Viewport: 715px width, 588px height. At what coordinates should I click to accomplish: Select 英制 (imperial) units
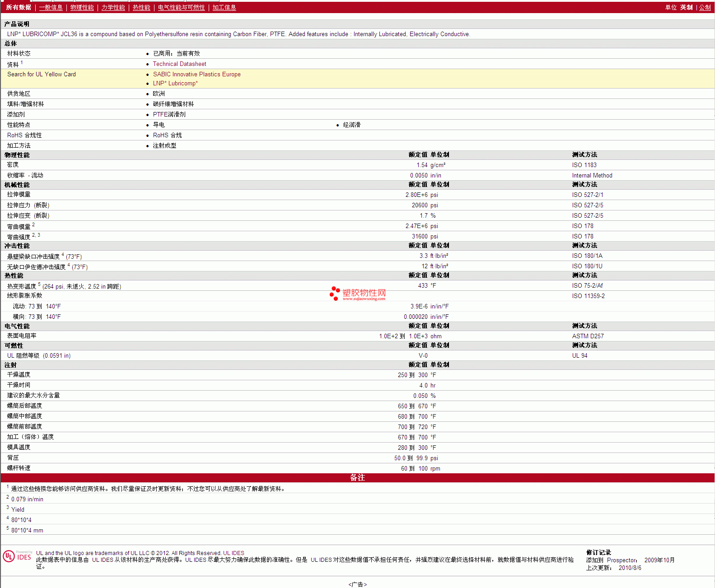click(x=686, y=8)
